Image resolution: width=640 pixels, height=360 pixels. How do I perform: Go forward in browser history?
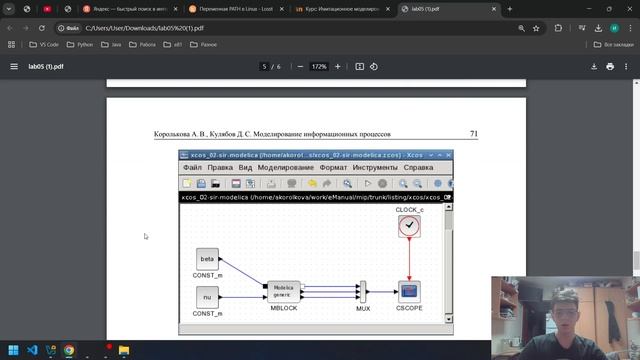coord(26,28)
